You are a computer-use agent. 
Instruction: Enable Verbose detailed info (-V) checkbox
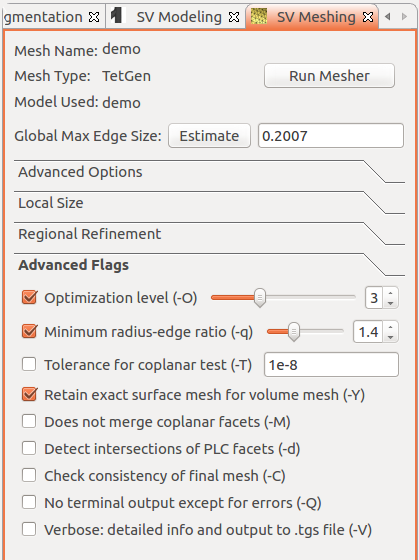click(29, 529)
